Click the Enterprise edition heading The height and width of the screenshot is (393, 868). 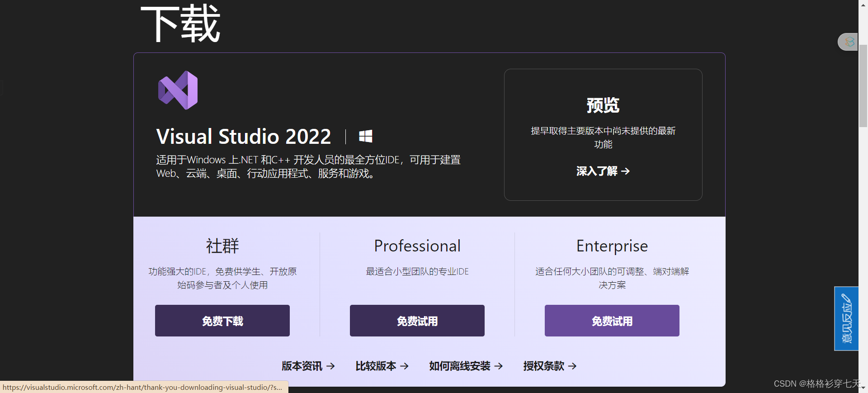click(x=612, y=246)
